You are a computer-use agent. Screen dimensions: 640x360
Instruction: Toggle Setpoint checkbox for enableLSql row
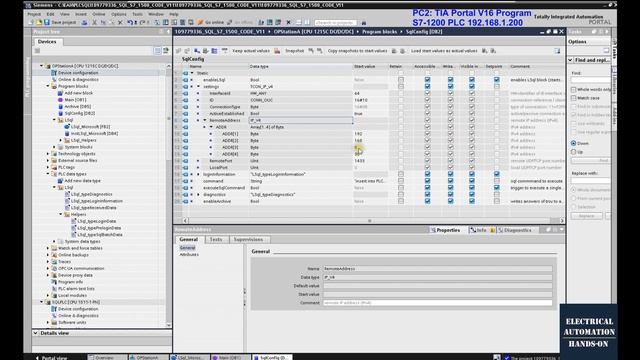tap(497, 80)
